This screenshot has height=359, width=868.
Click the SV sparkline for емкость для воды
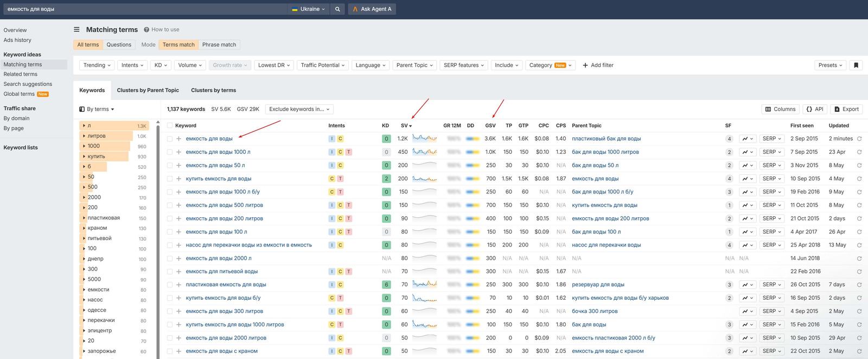(x=424, y=138)
